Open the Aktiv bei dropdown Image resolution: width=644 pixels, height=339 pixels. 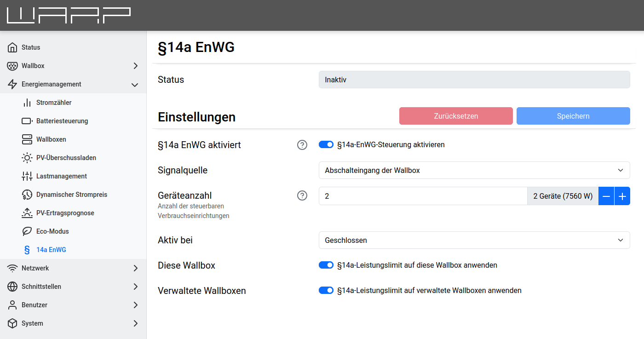[x=474, y=240]
